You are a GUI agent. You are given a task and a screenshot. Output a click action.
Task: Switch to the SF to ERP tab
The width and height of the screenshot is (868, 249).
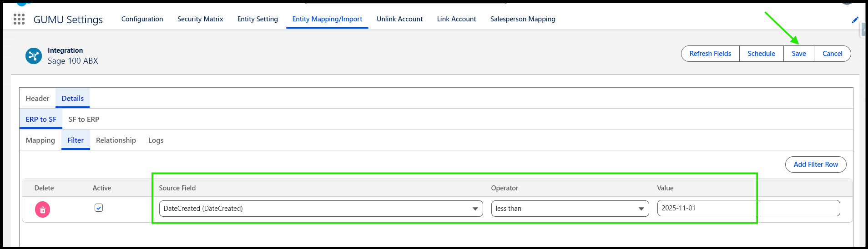pyautogui.click(x=84, y=120)
